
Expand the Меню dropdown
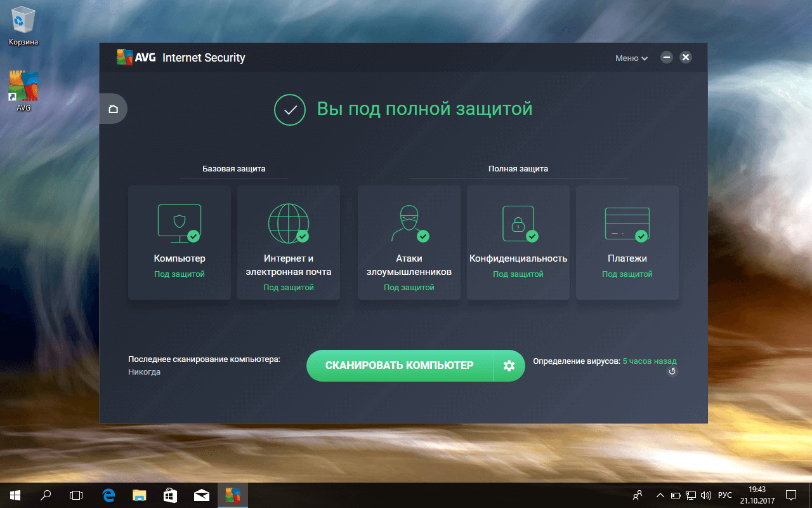[631, 58]
